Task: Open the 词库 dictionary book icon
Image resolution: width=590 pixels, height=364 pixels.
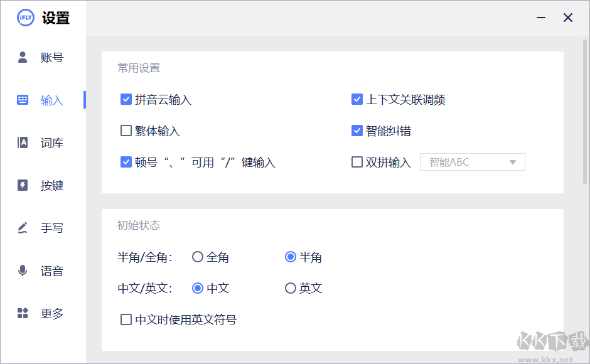Action: (x=23, y=143)
